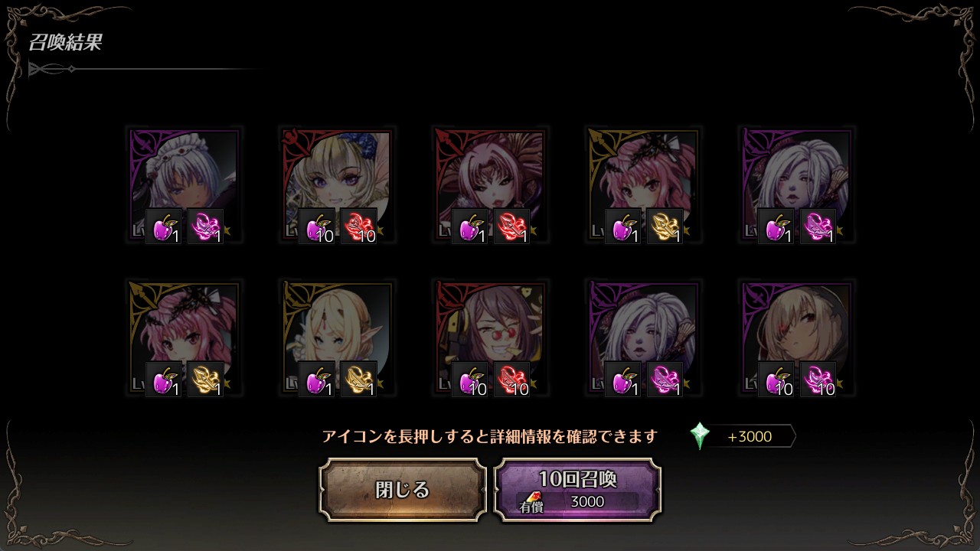The image size is (980, 551).
Task: Select the pink-haired character starting the bottom row
Action: click(x=184, y=338)
